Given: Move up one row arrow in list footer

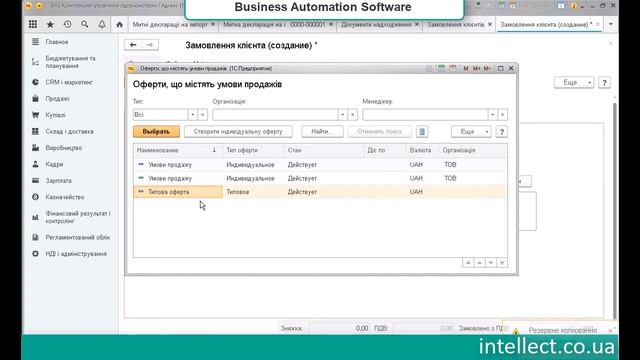Looking at the screenshot, I should [x=479, y=263].
